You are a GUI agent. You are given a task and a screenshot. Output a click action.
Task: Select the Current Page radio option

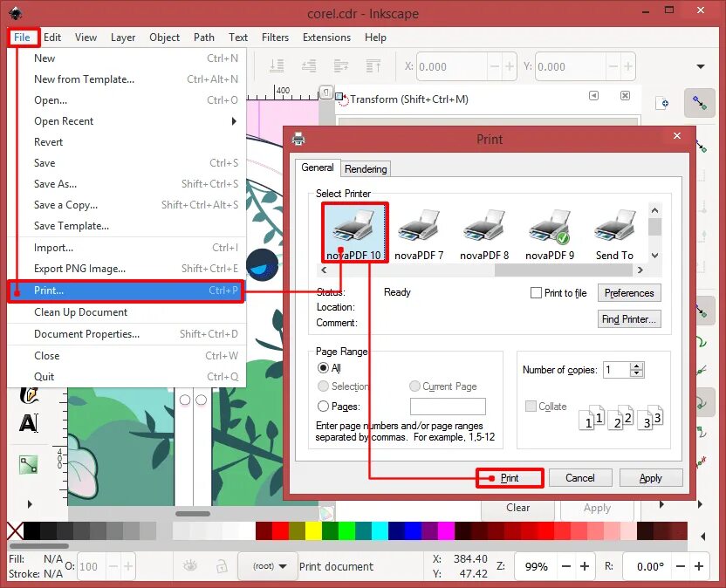pos(414,386)
